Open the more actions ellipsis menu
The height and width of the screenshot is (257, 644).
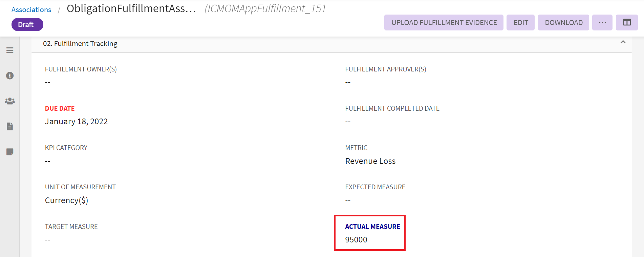pos(602,23)
